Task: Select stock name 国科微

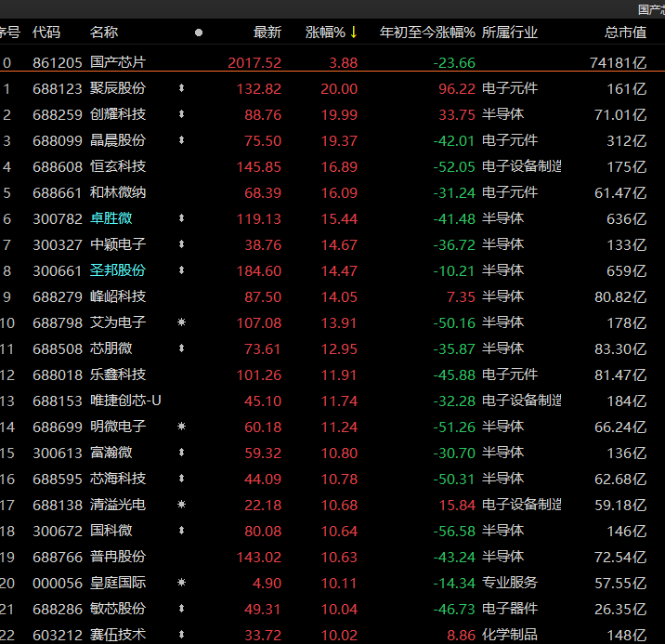Action: point(111,531)
